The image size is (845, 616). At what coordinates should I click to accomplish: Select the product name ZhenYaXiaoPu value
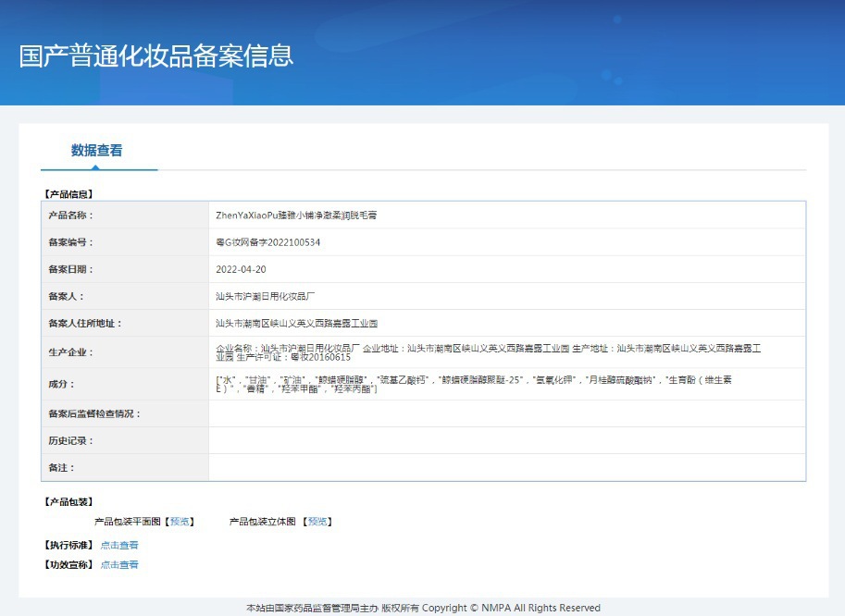click(x=296, y=216)
